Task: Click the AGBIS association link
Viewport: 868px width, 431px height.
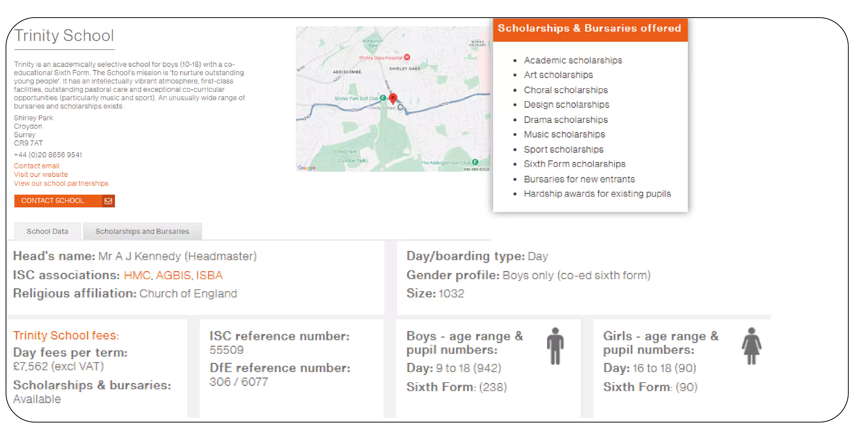Action: [173, 275]
